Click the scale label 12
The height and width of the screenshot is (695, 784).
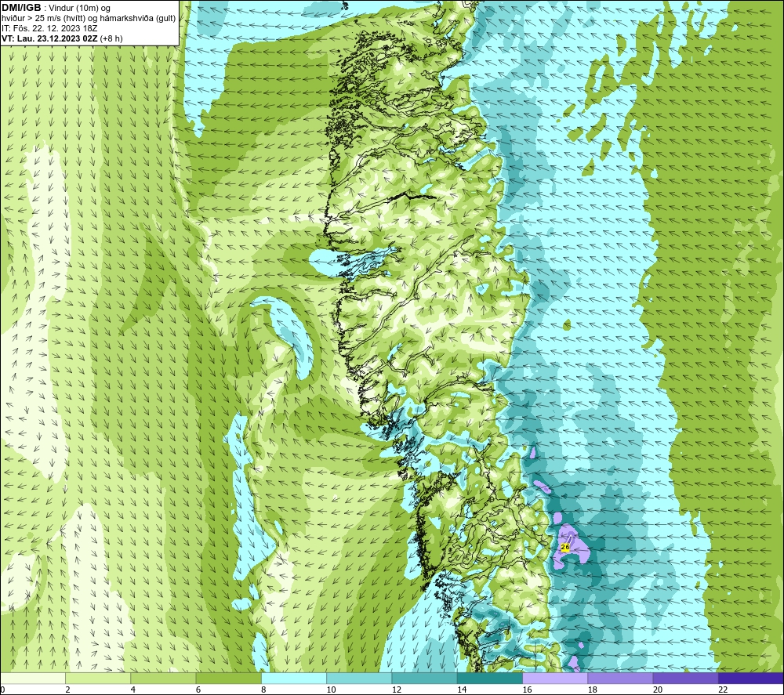point(397,690)
